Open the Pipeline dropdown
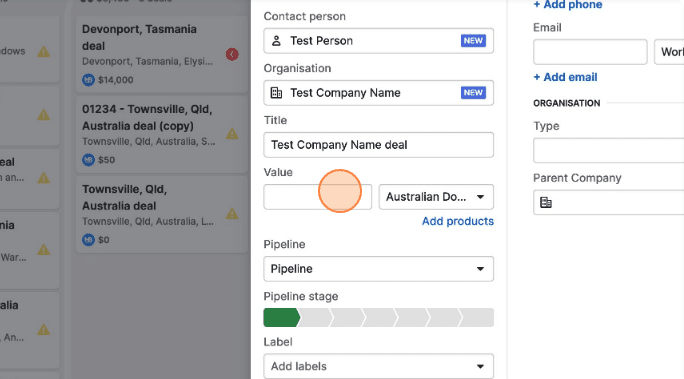This screenshot has height=379, width=684. click(x=379, y=269)
